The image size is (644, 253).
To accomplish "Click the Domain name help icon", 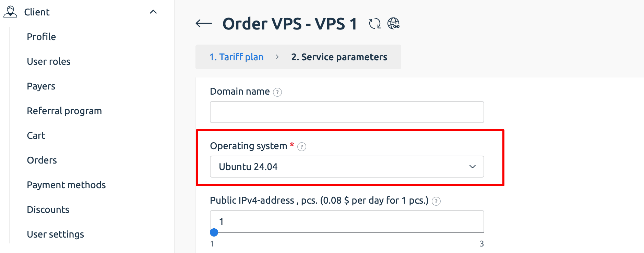I will coord(277,92).
